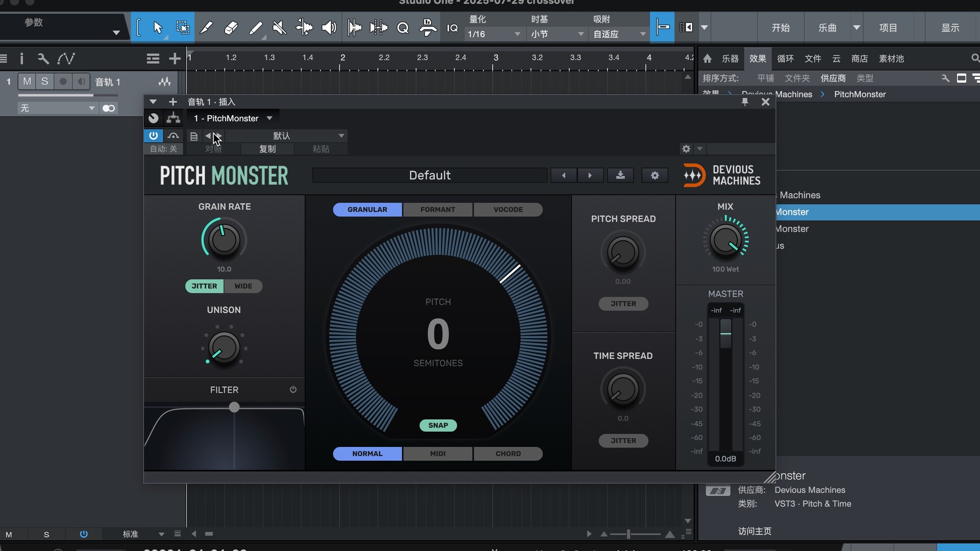This screenshot has width=980, height=551.
Task: Toggle GRAIN RATE JITTER button
Action: pos(204,286)
